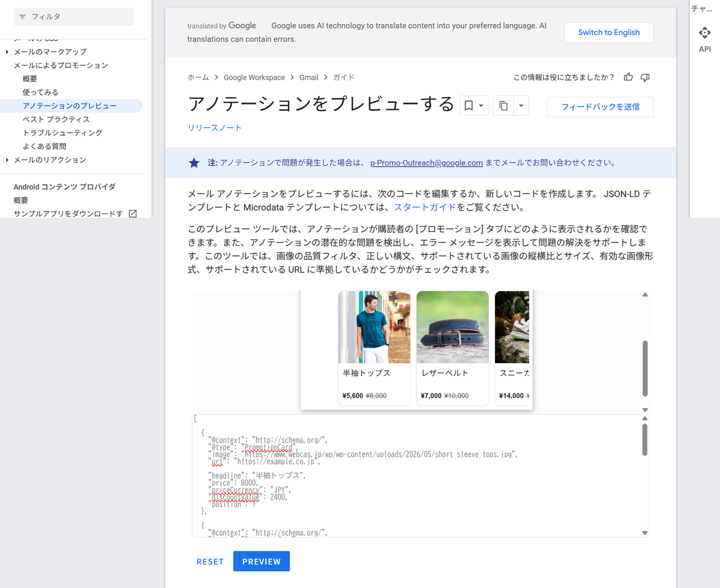Open サンプルアプリをダウンロードす link
The height and width of the screenshot is (588, 720).
[x=68, y=214]
